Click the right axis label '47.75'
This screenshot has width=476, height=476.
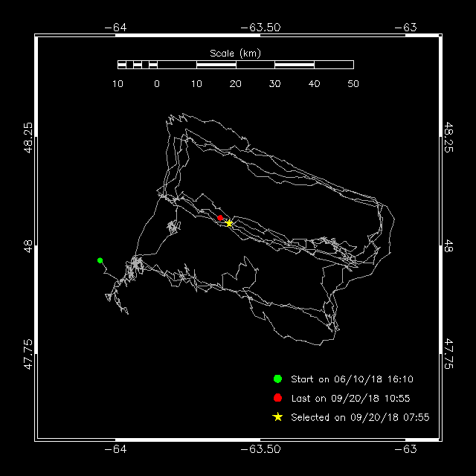(448, 354)
